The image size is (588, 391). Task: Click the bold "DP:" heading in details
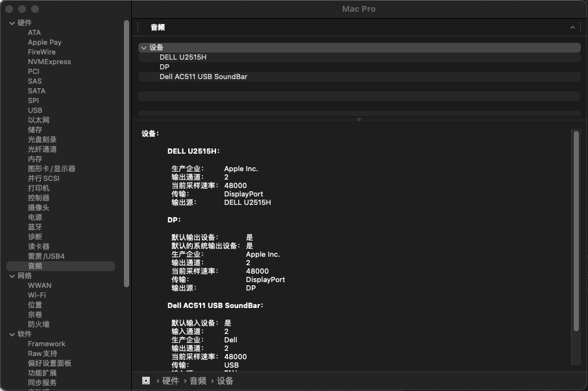tap(174, 220)
